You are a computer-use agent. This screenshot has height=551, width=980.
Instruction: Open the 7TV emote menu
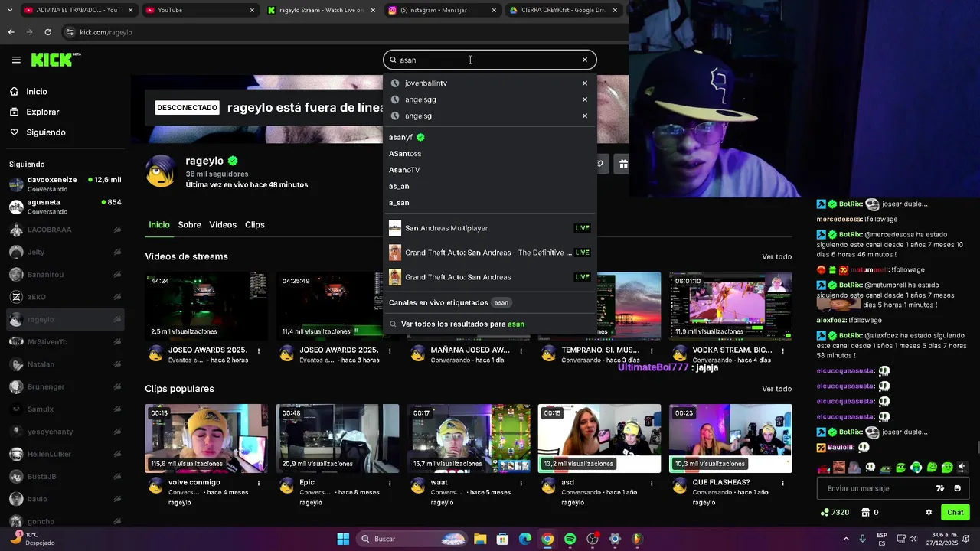pos(940,488)
